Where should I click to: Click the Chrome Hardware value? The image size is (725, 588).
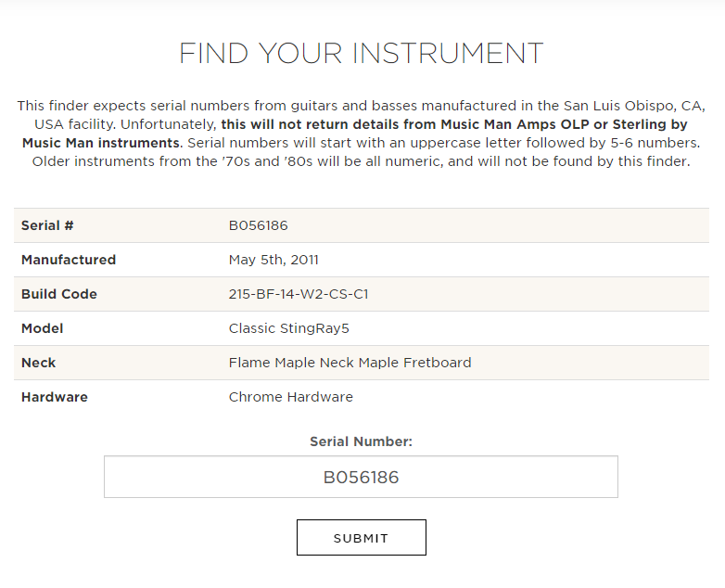[x=291, y=397]
